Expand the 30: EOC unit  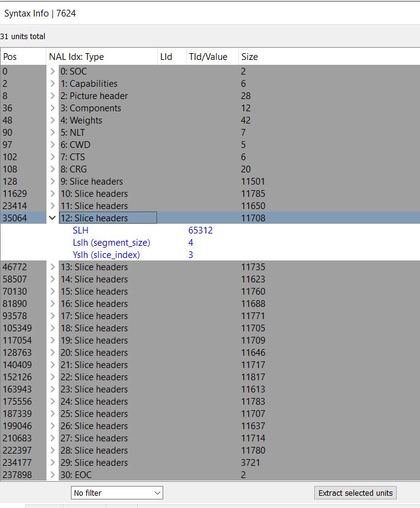pos(53,474)
